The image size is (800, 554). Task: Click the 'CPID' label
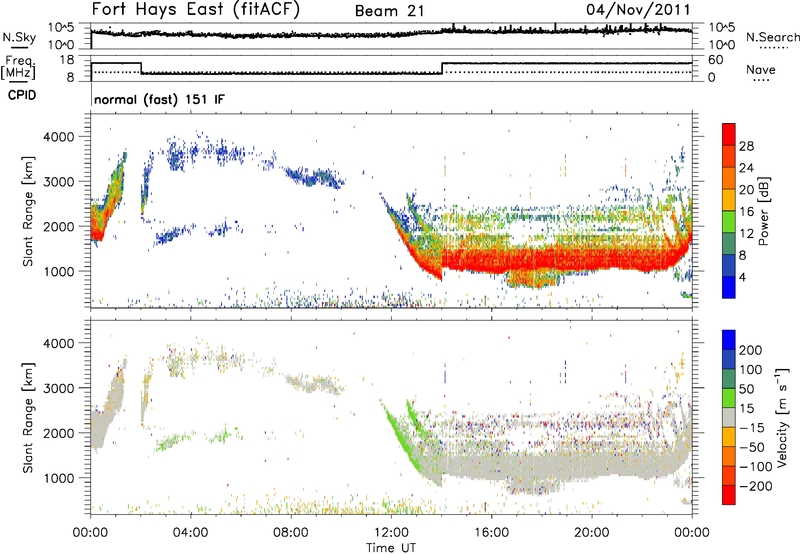(x=22, y=95)
